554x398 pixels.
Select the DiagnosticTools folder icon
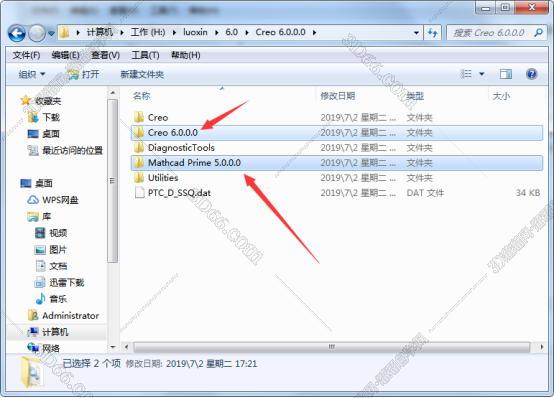tap(139, 147)
